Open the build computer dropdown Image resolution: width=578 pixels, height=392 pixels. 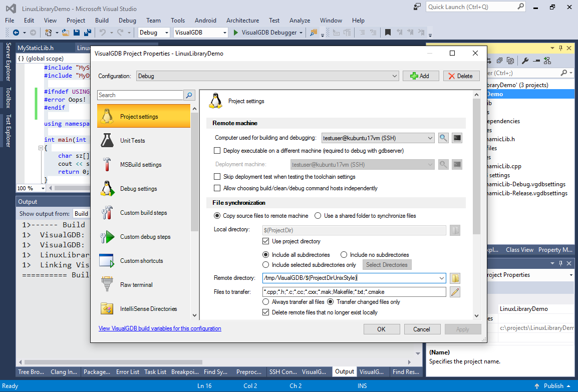430,138
